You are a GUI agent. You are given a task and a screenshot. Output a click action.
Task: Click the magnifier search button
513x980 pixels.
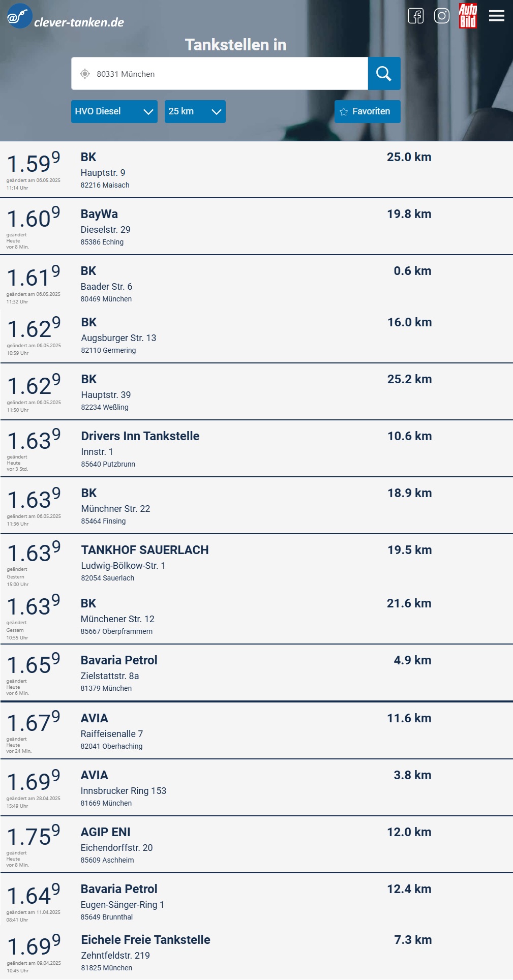point(384,74)
